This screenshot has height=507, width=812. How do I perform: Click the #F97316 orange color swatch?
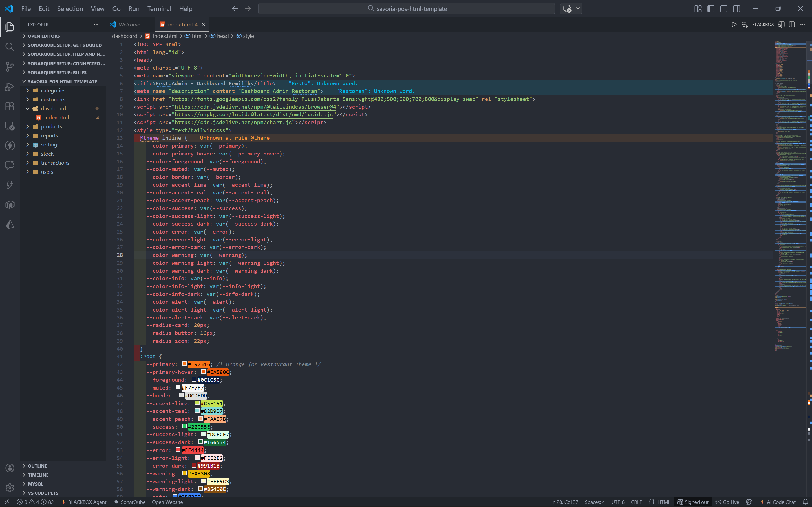184,364
